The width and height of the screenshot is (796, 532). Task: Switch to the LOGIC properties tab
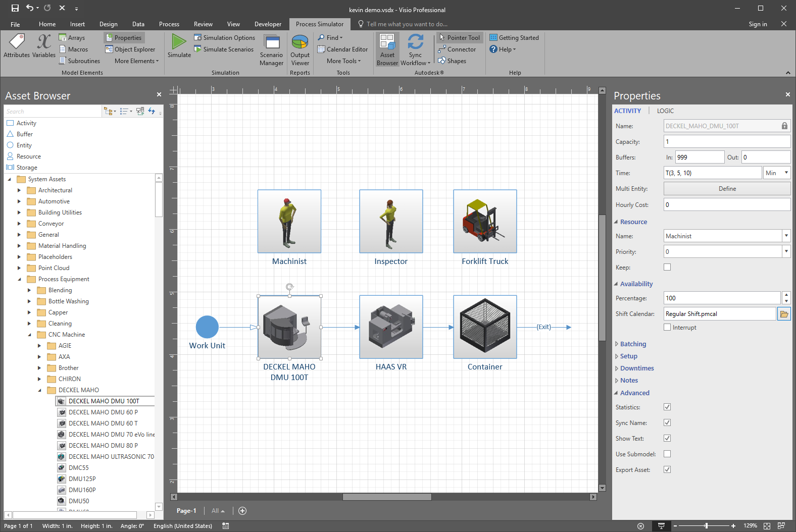pyautogui.click(x=665, y=111)
